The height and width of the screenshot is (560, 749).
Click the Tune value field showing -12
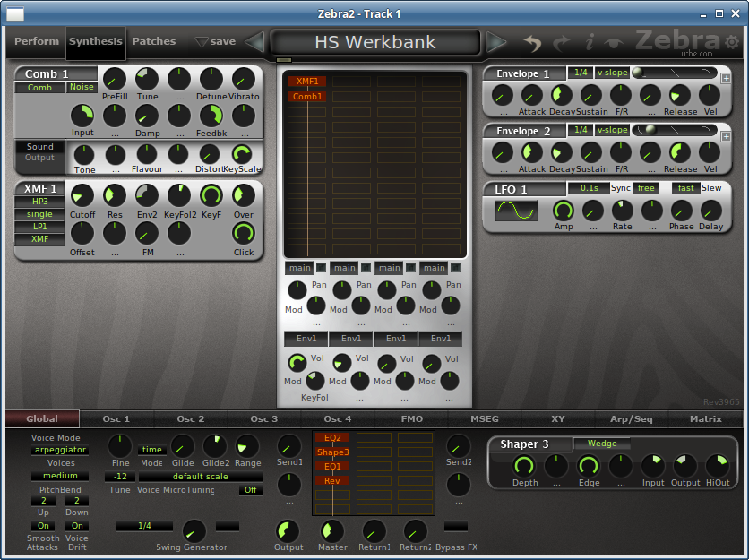(120, 477)
